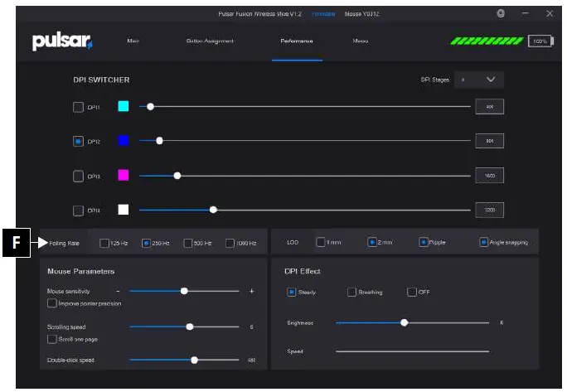Select the OFF DPI effect
The image size is (567, 392).
pyautogui.click(x=411, y=292)
